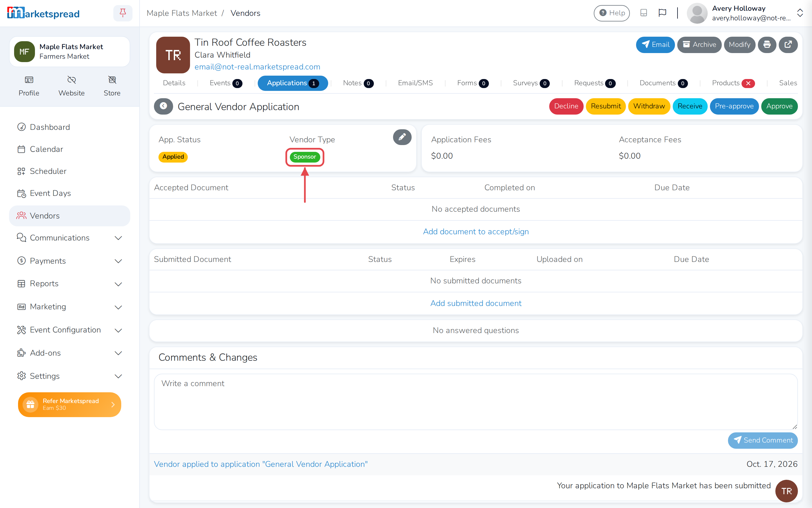Click Add submitted document link
The image size is (812, 508).
pyautogui.click(x=475, y=303)
